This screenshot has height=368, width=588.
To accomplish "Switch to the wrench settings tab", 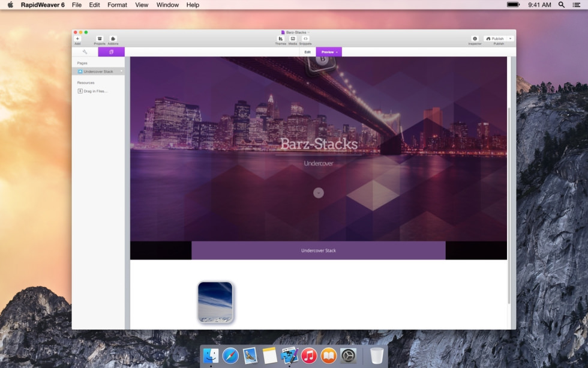I will 85,52.
